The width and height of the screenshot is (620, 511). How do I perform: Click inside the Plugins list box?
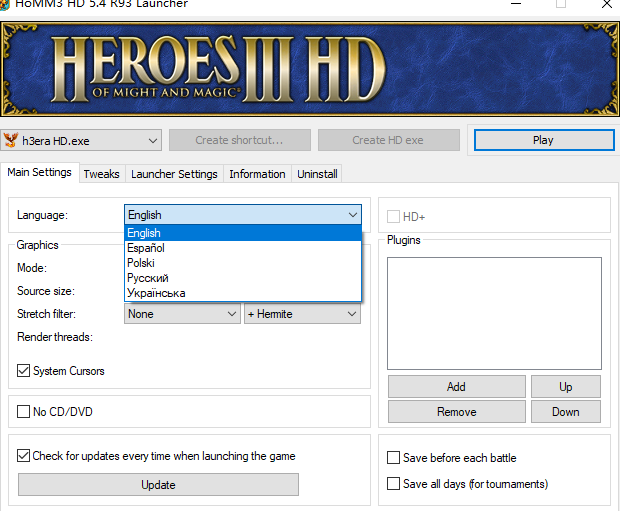tap(494, 313)
